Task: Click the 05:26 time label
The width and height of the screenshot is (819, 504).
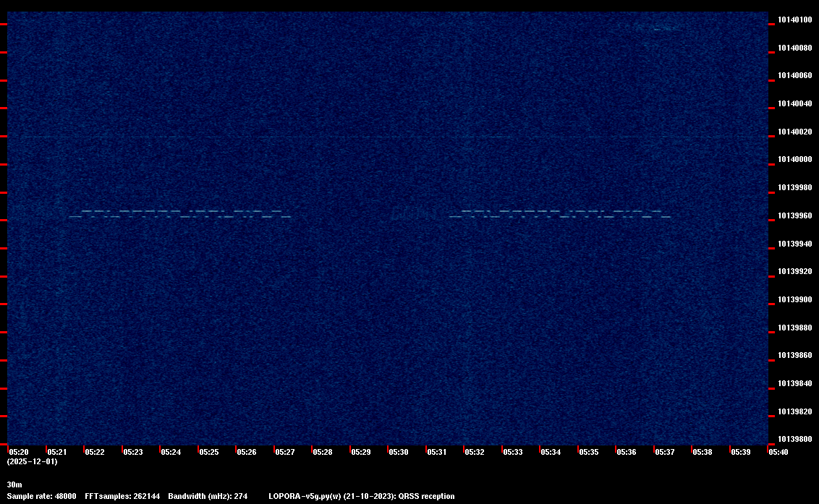Action: (247, 452)
